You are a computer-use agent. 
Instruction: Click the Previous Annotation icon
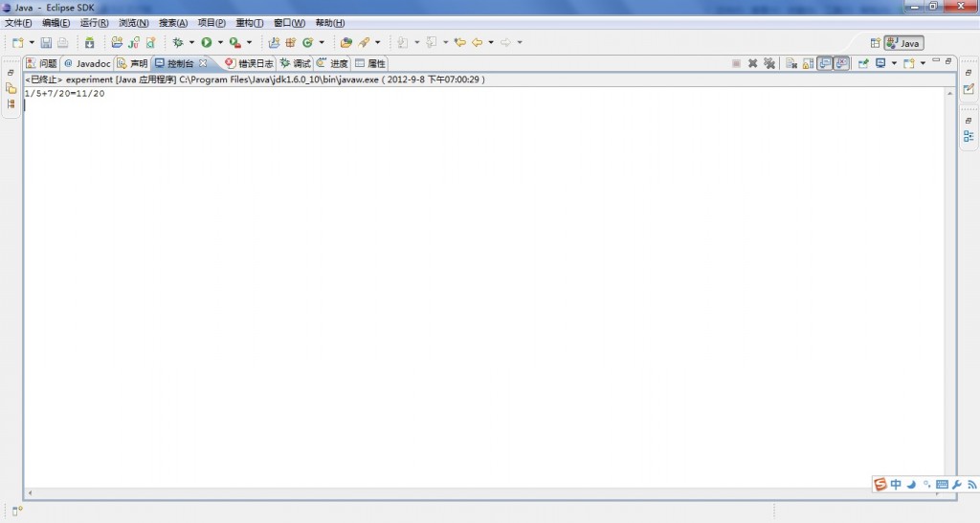pos(432,42)
